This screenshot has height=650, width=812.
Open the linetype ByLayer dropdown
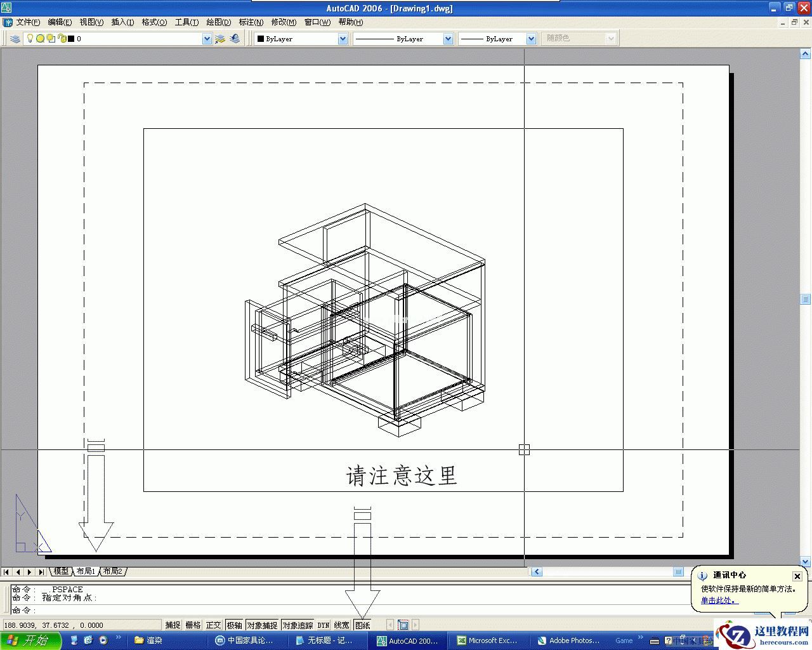pyautogui.click(x=448, y=39)
